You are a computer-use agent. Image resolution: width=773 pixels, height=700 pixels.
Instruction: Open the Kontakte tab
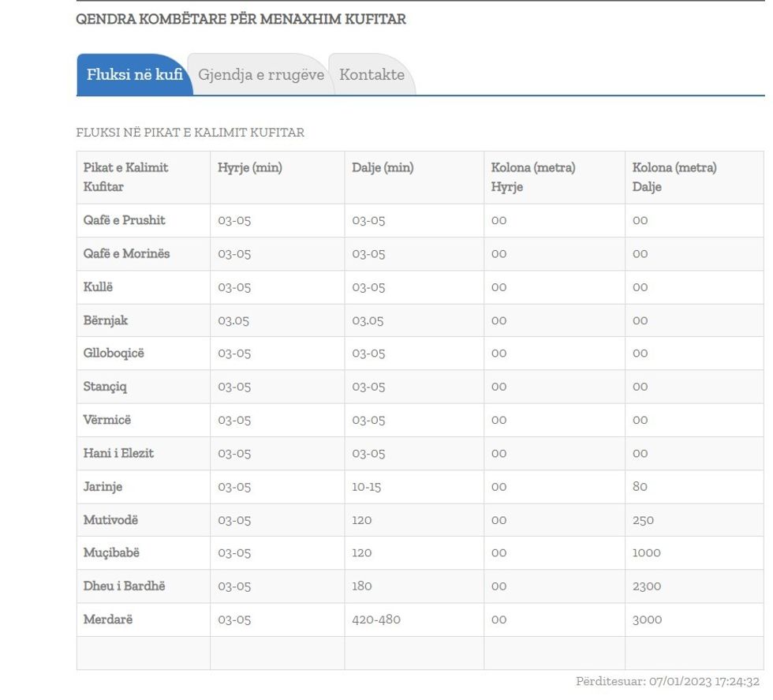[372, 75]
